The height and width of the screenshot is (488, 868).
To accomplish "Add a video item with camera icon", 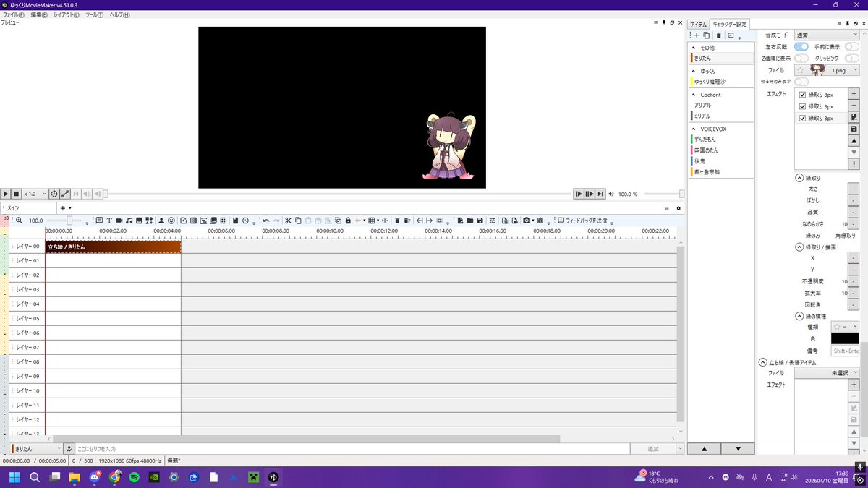I will [x=119, y=221].
